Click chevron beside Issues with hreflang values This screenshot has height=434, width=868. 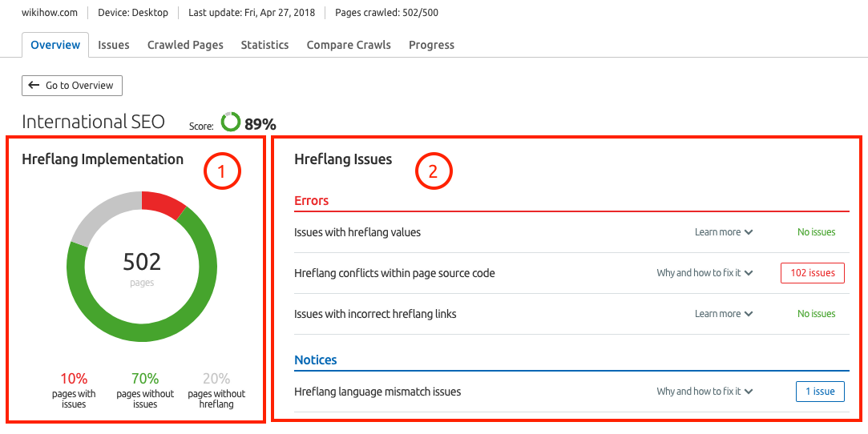[749, 232]
